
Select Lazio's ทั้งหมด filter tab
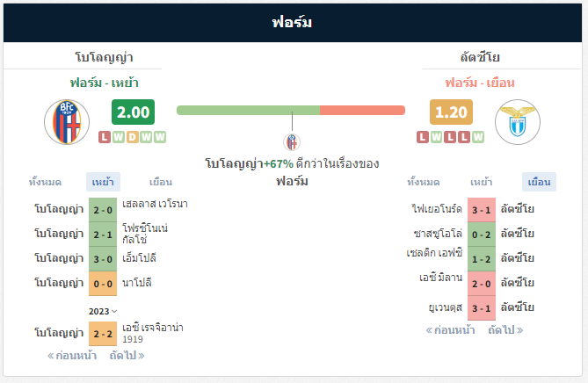(x=424, y=182)
